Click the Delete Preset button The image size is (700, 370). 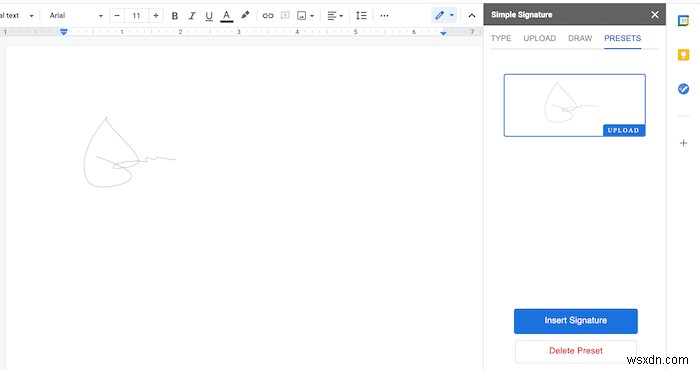(575, 351)
